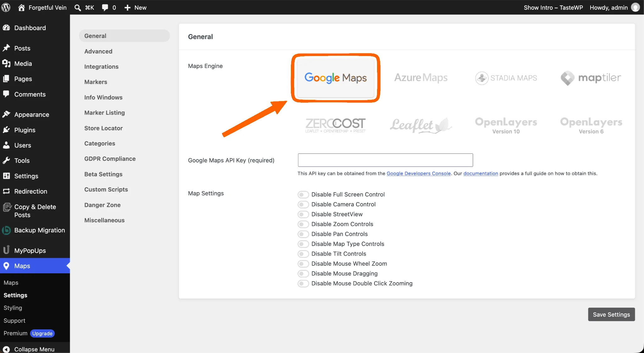The height and width of the screenshot is (353, 644).
Task: Toggle Disable Camera Control
Action: [x=303, y=204]
